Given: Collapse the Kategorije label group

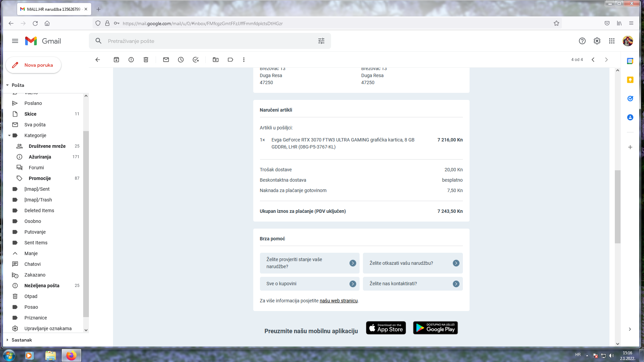Looking at the screenshot, I should [x=9, y=135].
